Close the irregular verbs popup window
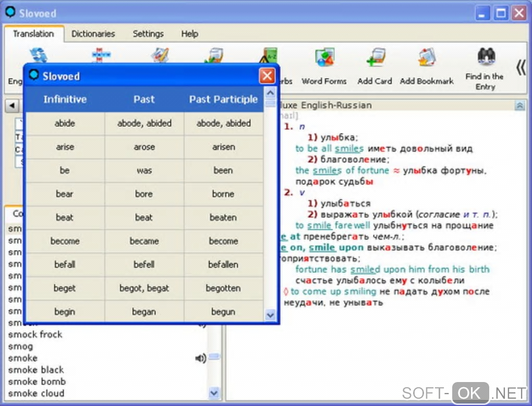 coord(267,76)
